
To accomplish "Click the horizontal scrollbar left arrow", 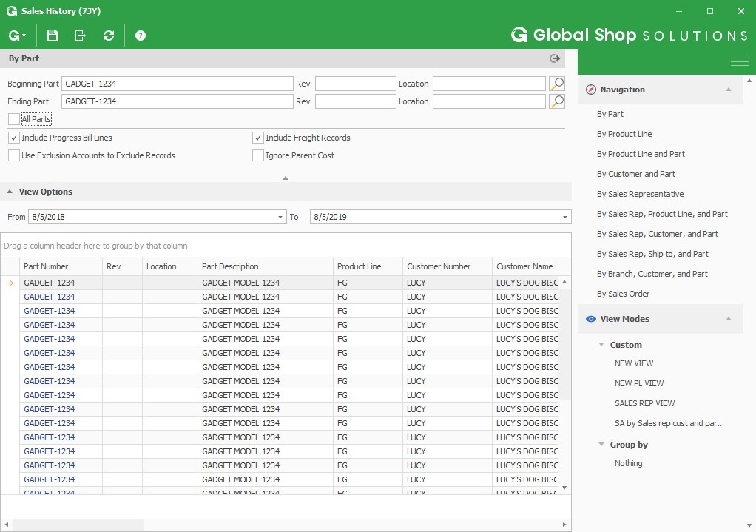I will click(7, 525).
